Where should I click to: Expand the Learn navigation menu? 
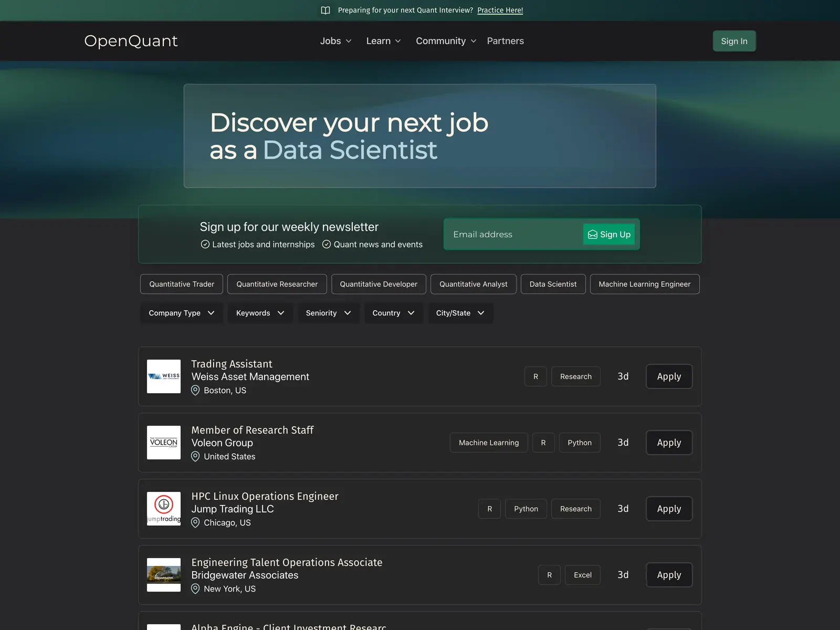click(x=384, y=41)
